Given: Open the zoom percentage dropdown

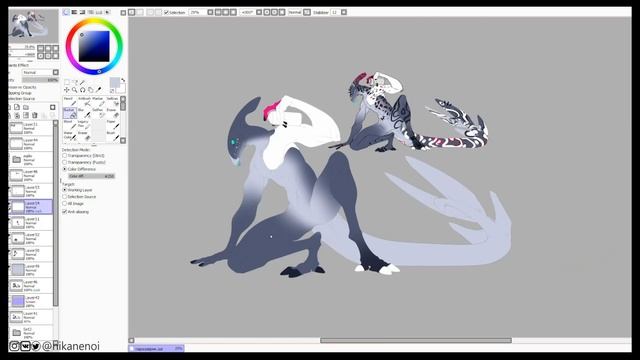Looking at the screenshot, I should click(210, 12).
